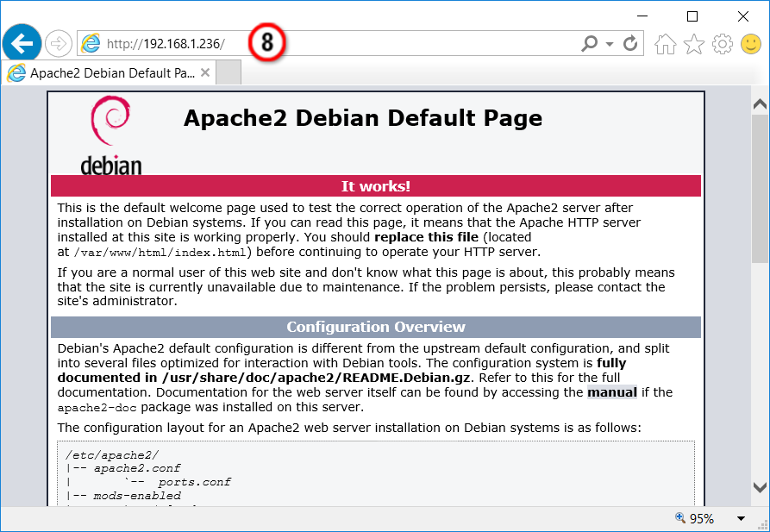Click the "/var/www/html/index.html" path text

[160, 253]
